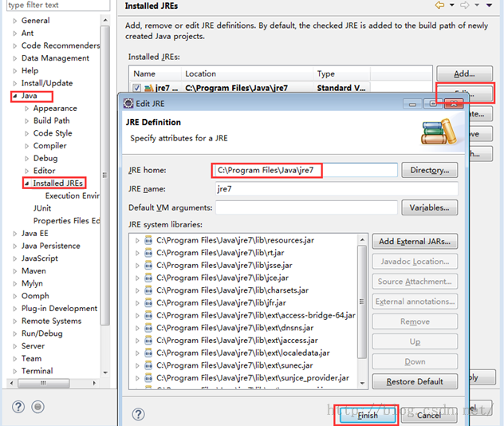
Task: Click the JRE home path field
Action: click(306, 170)
